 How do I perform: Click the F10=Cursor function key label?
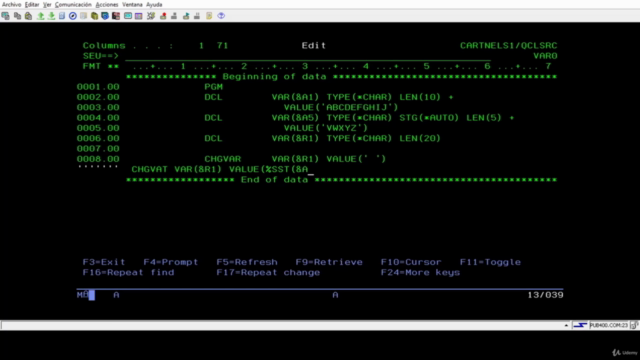click(x=411, y=262)
